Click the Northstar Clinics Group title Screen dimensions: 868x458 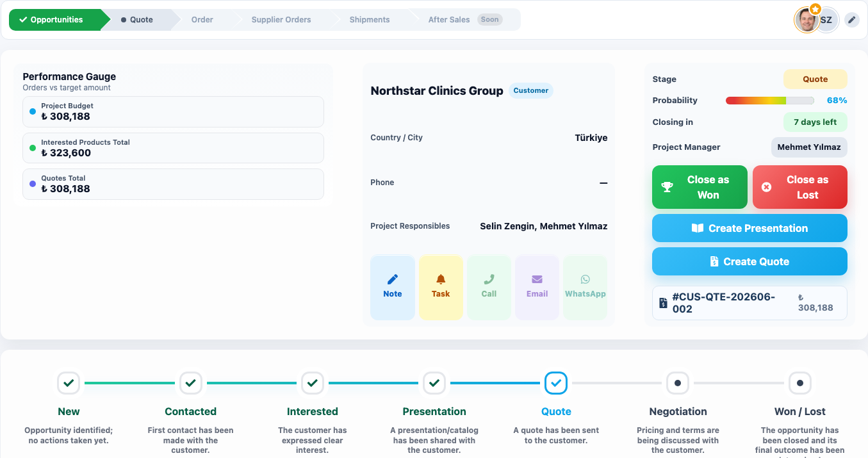coord(437,90)
